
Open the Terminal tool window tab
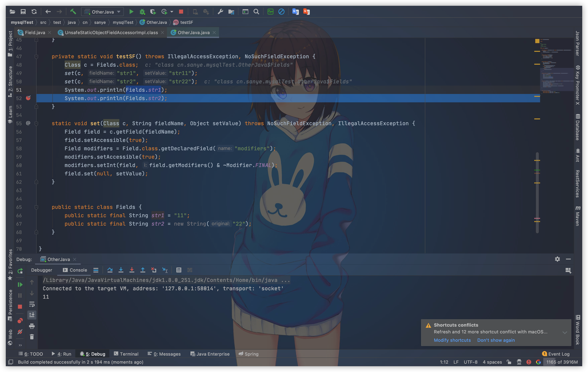click(126, 354)
